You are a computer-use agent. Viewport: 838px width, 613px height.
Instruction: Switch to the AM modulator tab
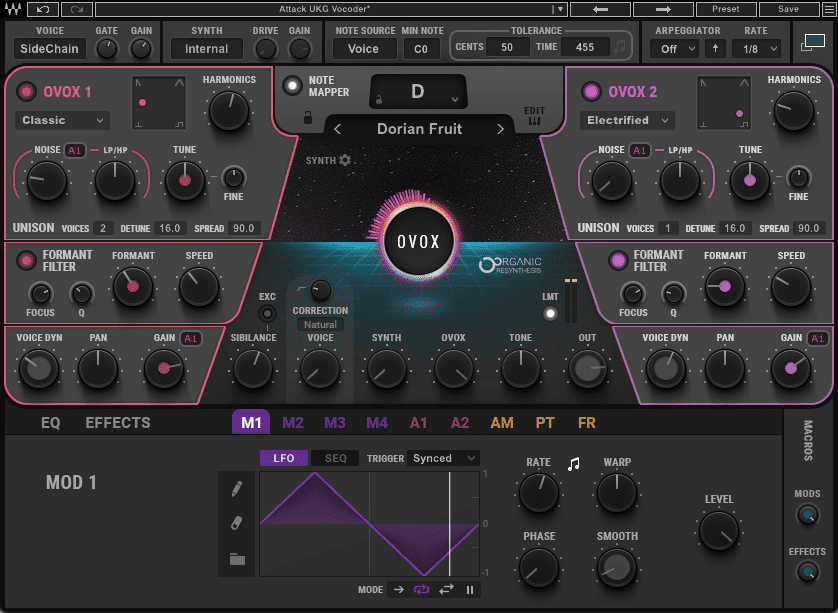pos(502,423)
